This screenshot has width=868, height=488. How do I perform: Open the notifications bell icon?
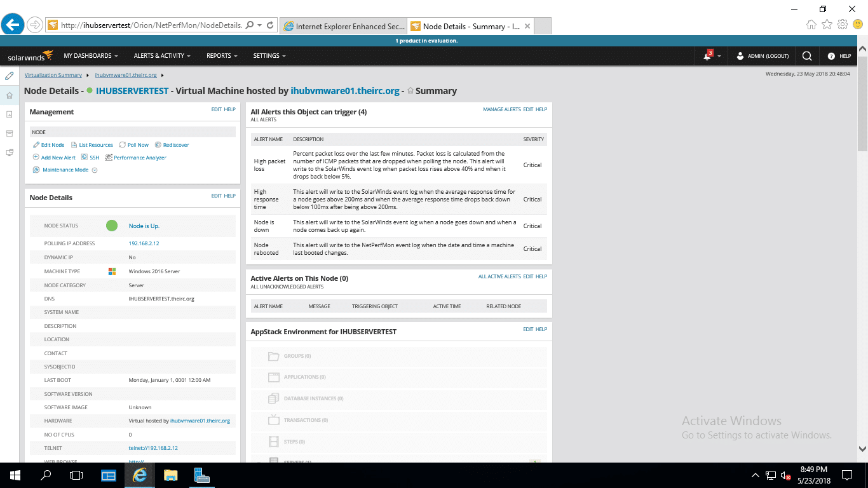tap(707, 56)
